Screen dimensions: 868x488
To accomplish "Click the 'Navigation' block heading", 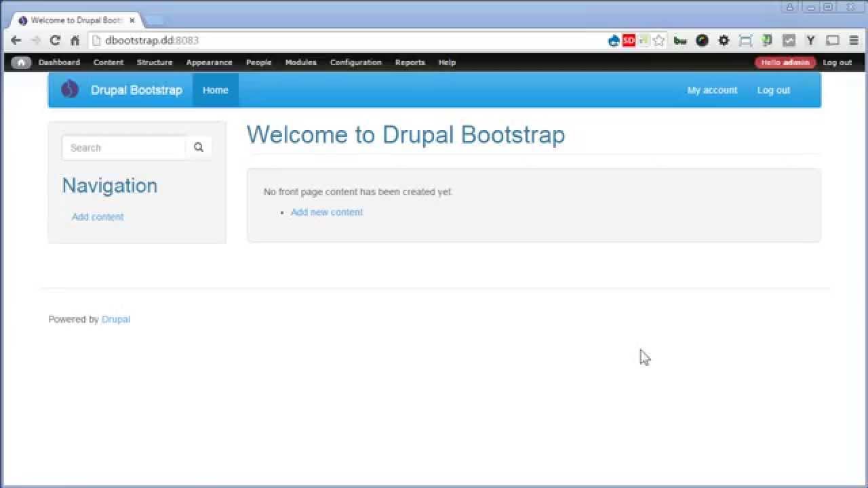I will click(110, 186).
